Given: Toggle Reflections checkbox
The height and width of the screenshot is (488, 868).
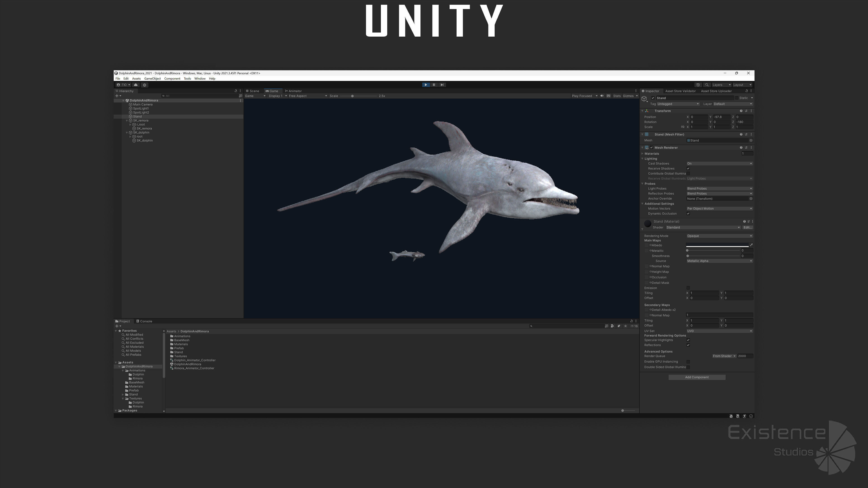Looking at the screenshot, I should point(688,345).
